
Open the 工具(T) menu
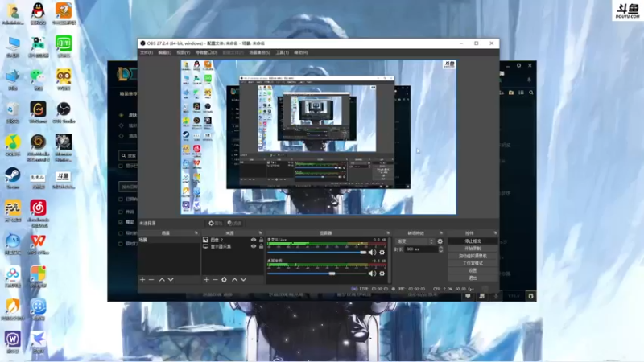[283, 52]
